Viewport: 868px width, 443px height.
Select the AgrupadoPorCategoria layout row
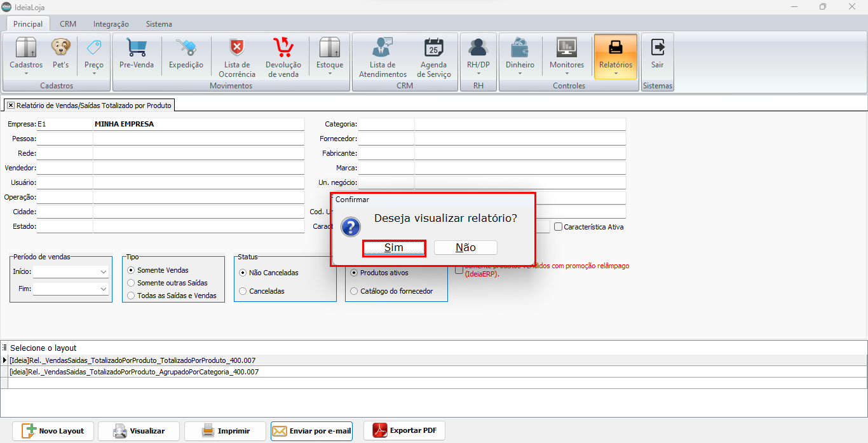pos(134,372)
